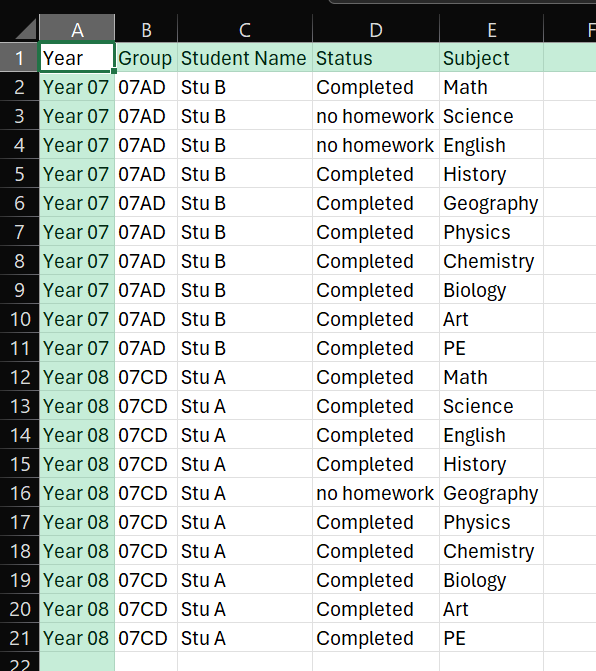
Task: Click the Student Name header cell
Action: [x=245, y=57]
